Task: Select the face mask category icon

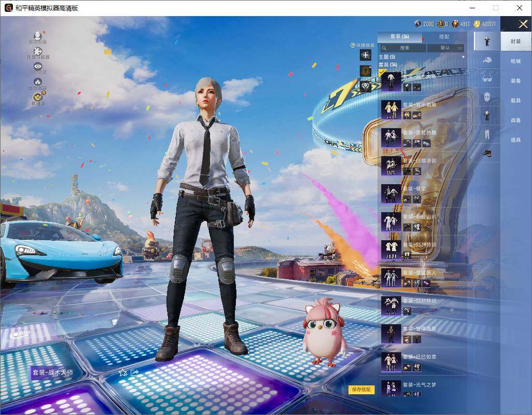Action: tap(487, 96)
